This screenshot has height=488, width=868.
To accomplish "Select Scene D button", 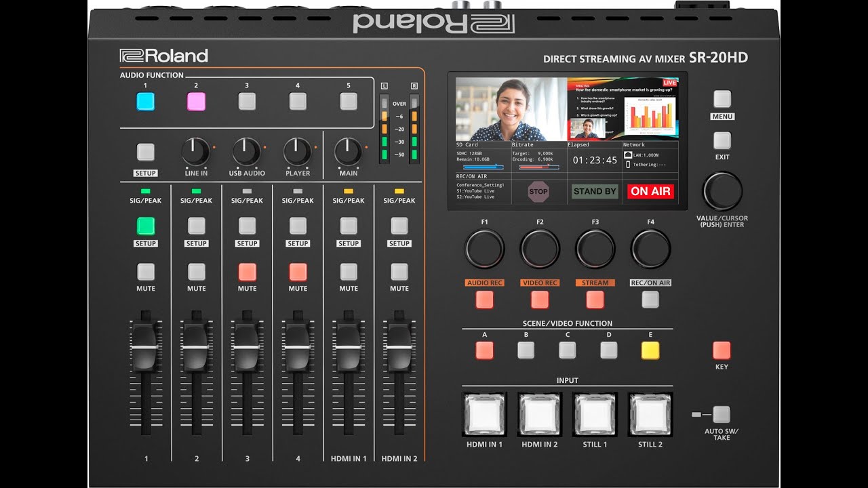I will coord(609,350).
